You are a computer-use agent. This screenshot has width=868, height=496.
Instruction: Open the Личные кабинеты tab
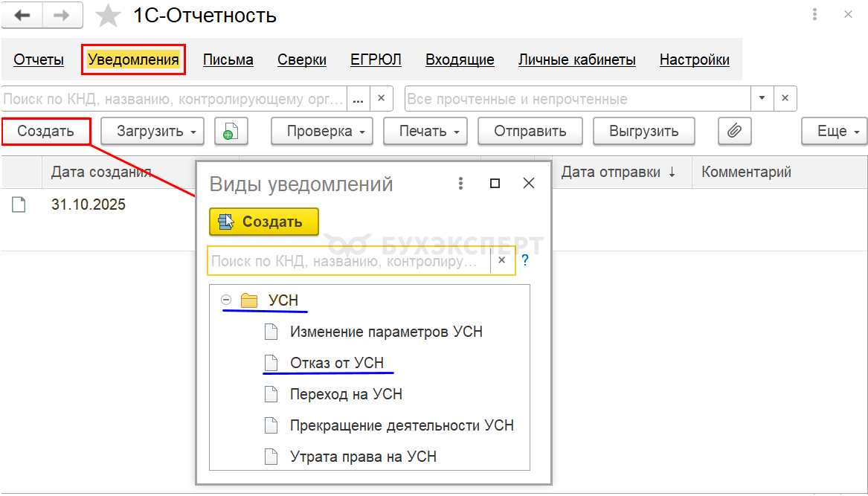click(x=577, y=59)
